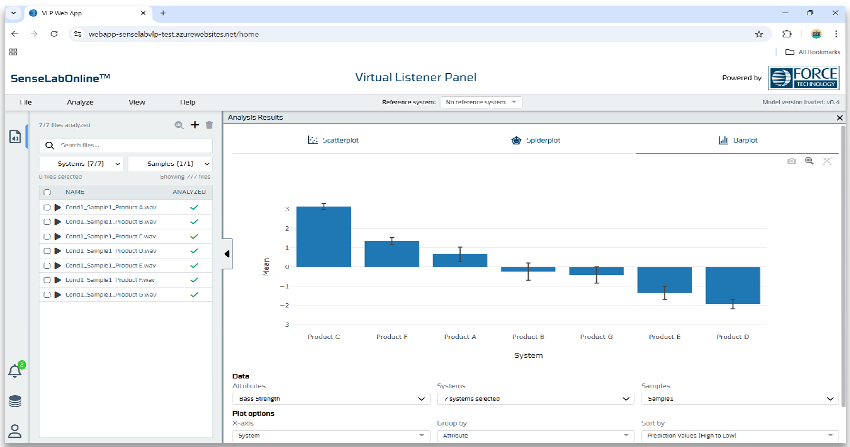Image resolution: width=850 pixels, height=447 pixels.
Task: Open browser extensions puzzle icon
Action: 787,34
